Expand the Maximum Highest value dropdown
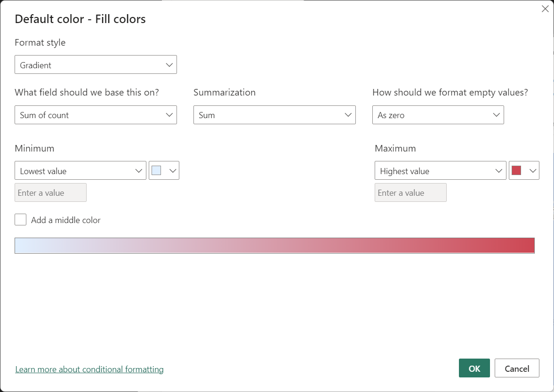The image size is (554, 392). [441, 170]
